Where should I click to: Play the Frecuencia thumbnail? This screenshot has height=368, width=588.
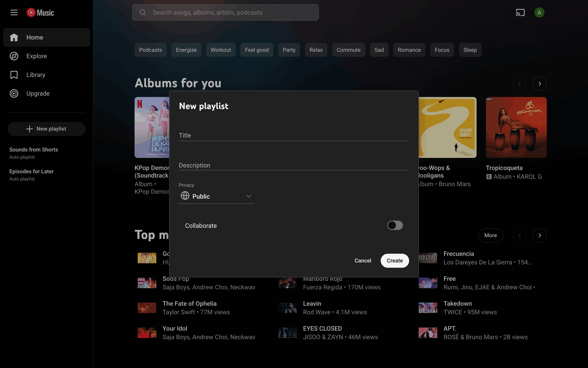(428, 258)
